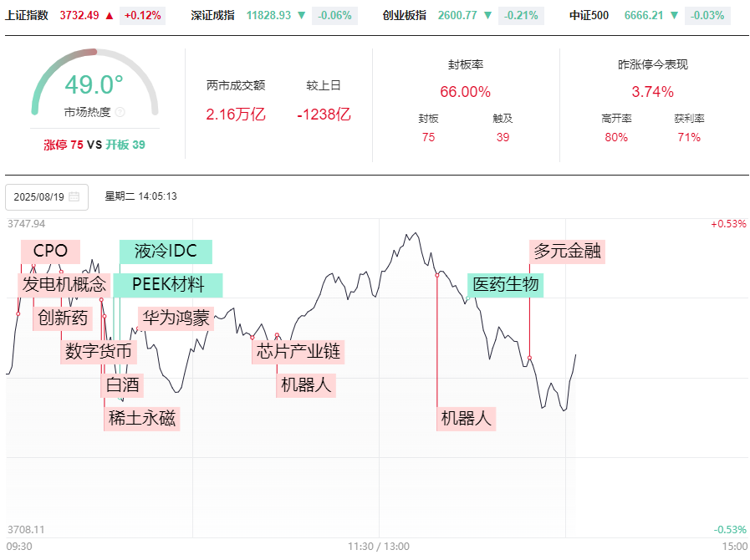
Task: Click the 中证500 index name
Action: (x=589, y=15)
